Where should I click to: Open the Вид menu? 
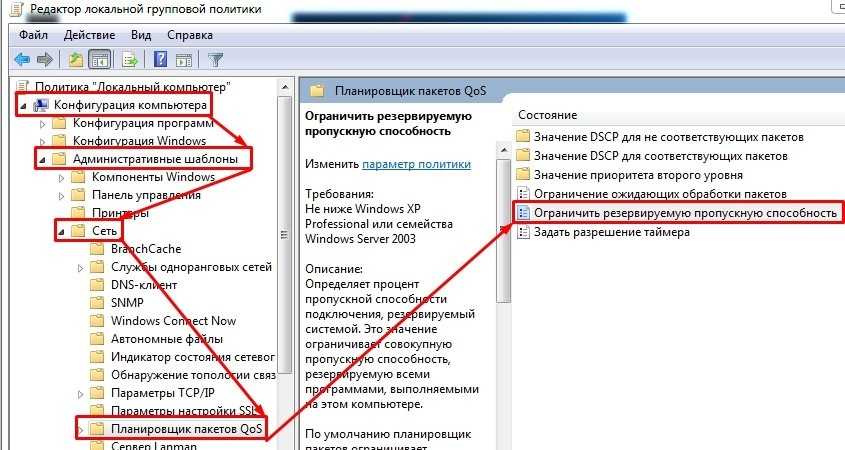tap(141, 34)
